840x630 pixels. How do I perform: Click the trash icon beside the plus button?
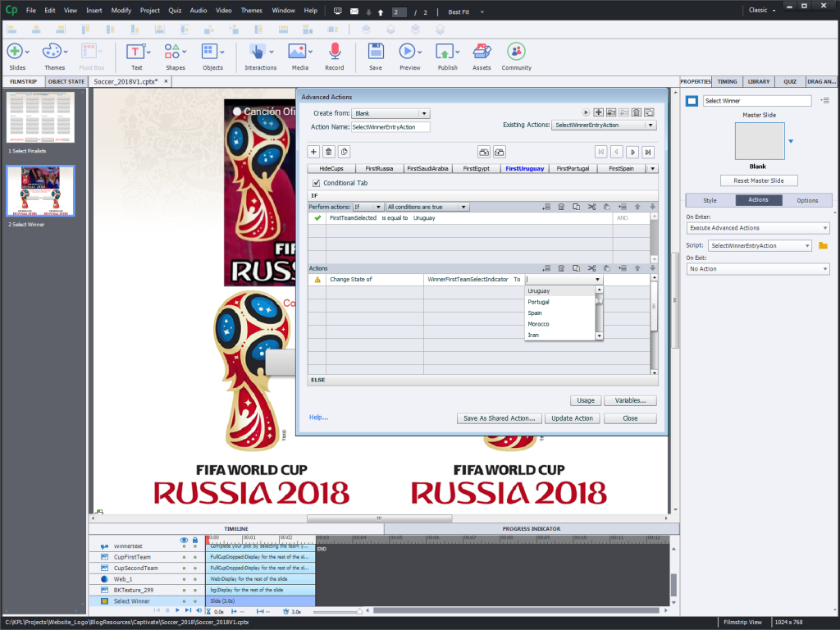[x=329, y=152]
